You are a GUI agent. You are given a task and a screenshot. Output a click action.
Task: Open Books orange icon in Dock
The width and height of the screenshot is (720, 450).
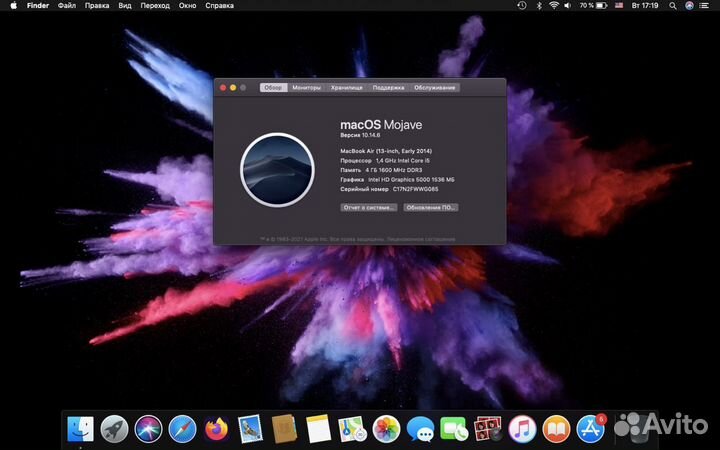pyautogui.click(x=556, y=429)
